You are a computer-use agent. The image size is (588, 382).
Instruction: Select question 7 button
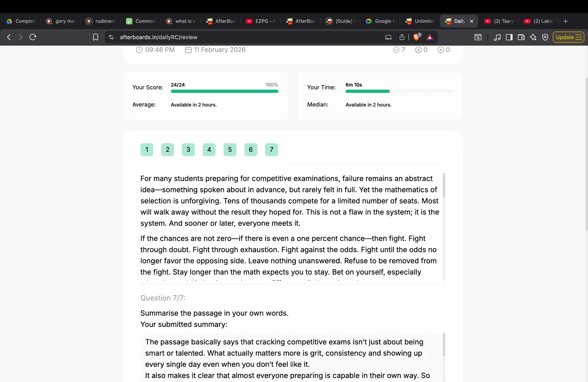[x=272, y=150]
